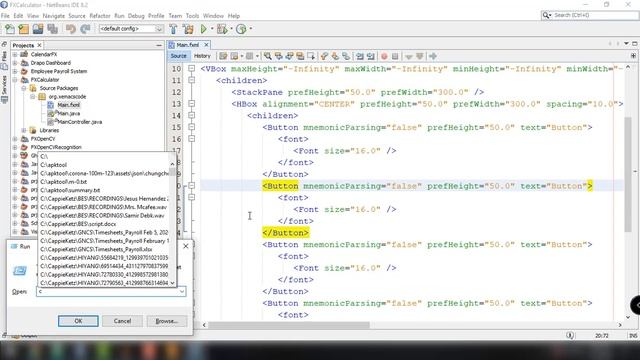Click the Last Edit icon in editor toolbar
This screenshot has height=360, width=640.
223,56
